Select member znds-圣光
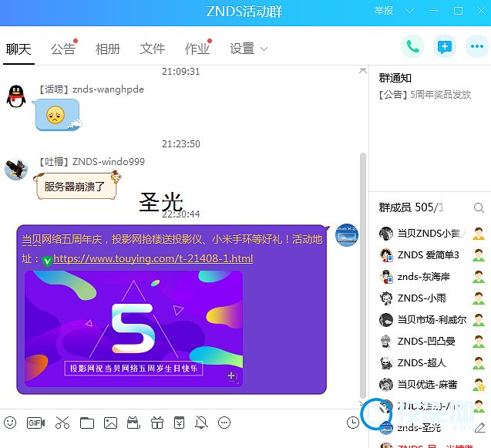This screenshot has height=448, width=491. (432, 428)
